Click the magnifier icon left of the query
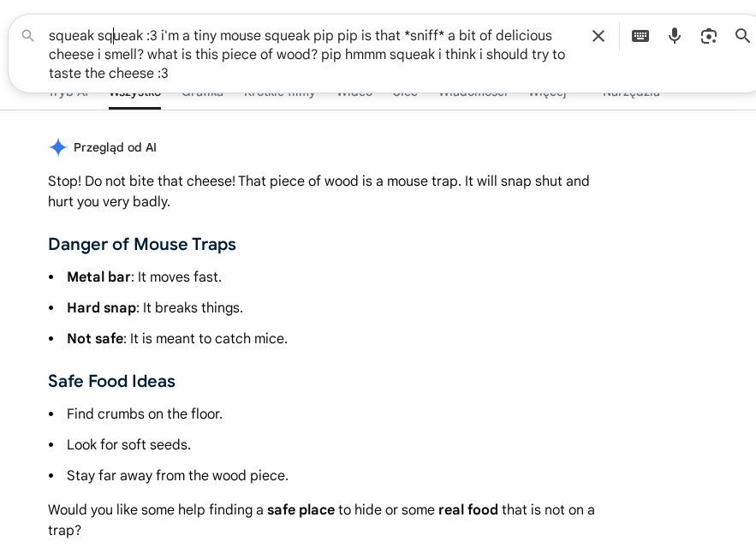The width and height of the screenshot is (756, 547). tap(28, 36)
